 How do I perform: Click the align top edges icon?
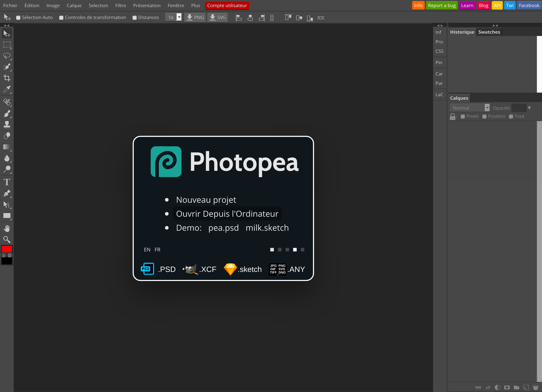(288, 17)
